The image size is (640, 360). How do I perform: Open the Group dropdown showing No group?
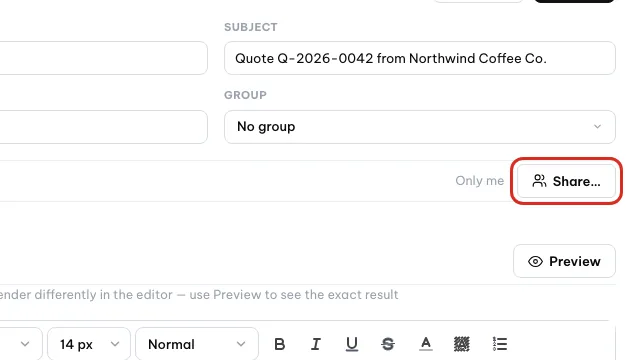tap(420, 127)
